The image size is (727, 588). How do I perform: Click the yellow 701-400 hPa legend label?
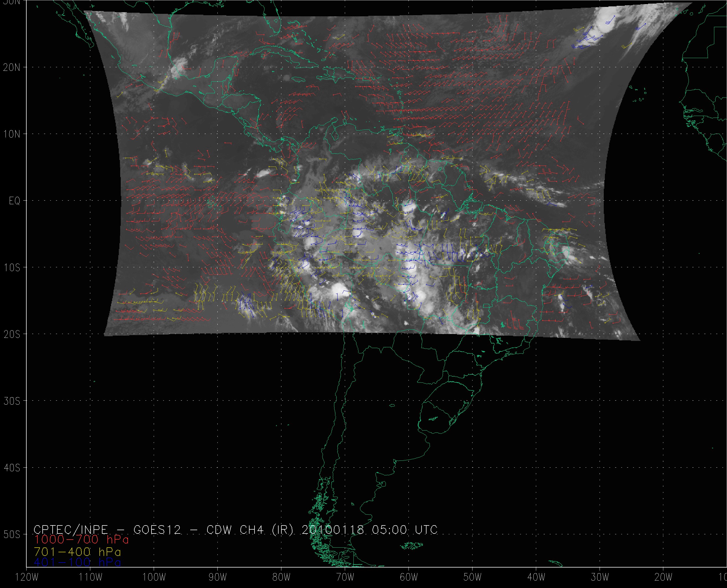77,552
